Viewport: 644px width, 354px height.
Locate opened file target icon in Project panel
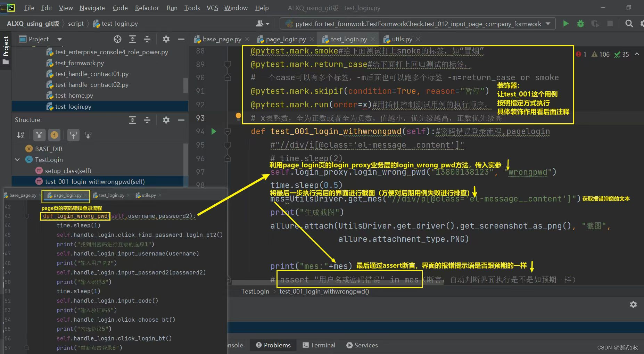click(x=117, y=39)
